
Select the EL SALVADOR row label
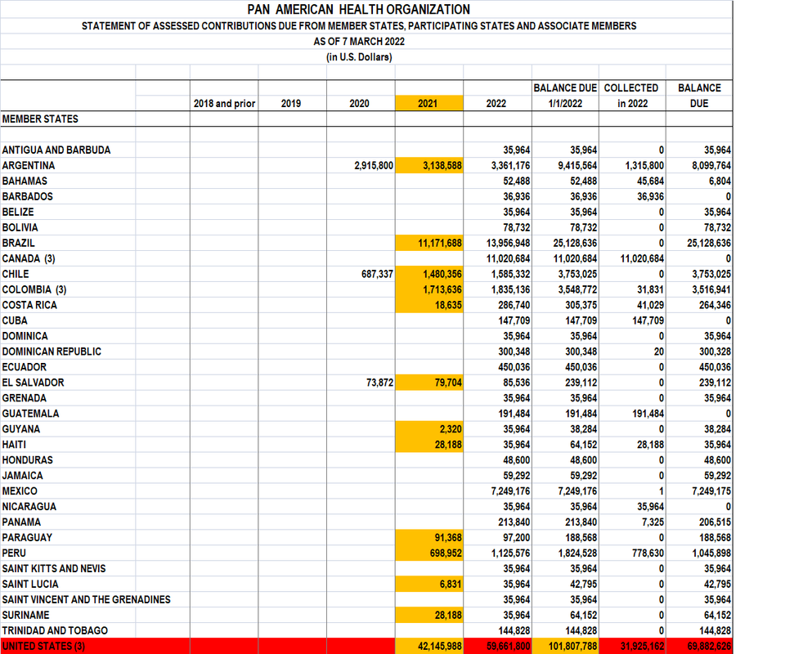[x=34, y=383]
